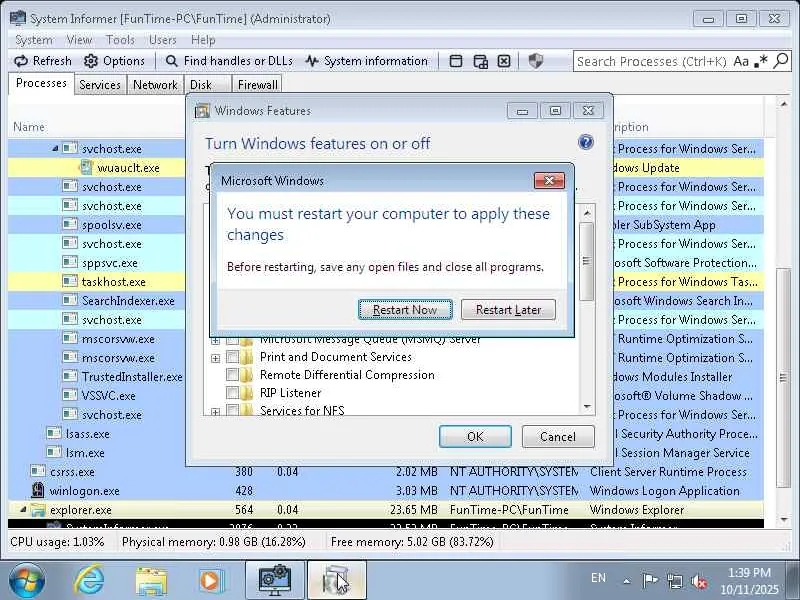Click the Search Processes input field
The height and width of the screenshot is (600, 800).
click(x=652, y=61)
